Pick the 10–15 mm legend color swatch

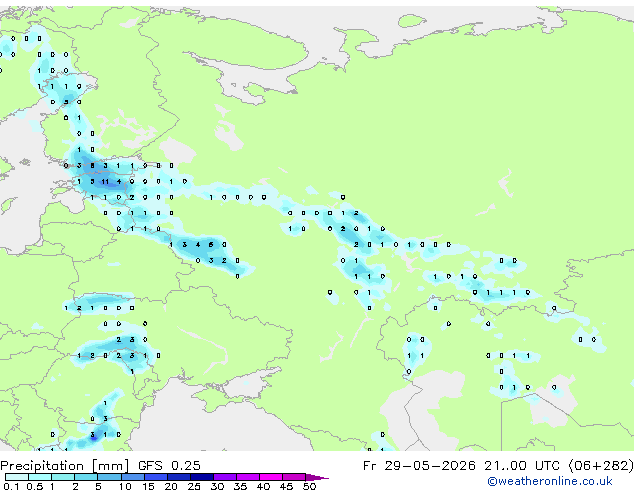pyautogui.click(x=132, y=477)
